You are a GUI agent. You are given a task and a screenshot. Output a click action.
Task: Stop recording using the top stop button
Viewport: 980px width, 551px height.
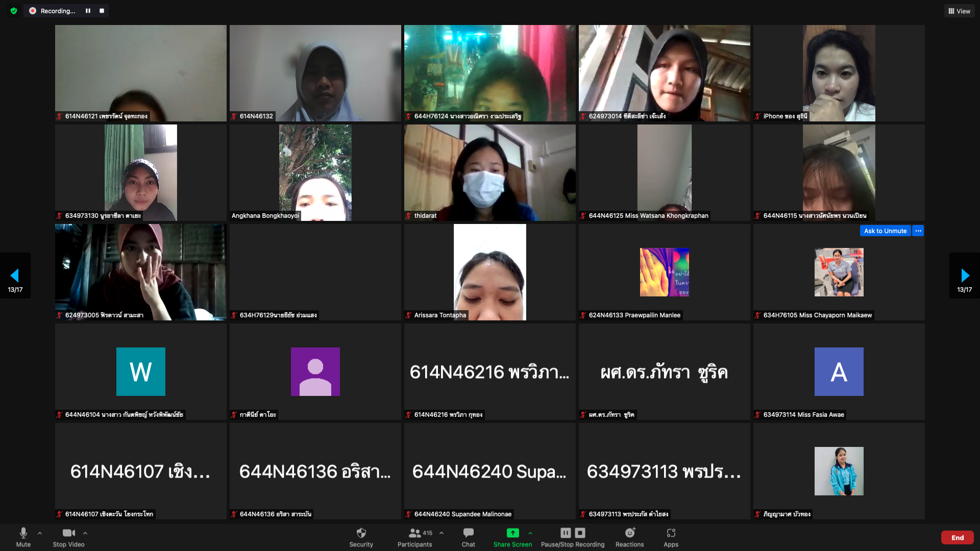pyautogui.click(x=102, y=11)
